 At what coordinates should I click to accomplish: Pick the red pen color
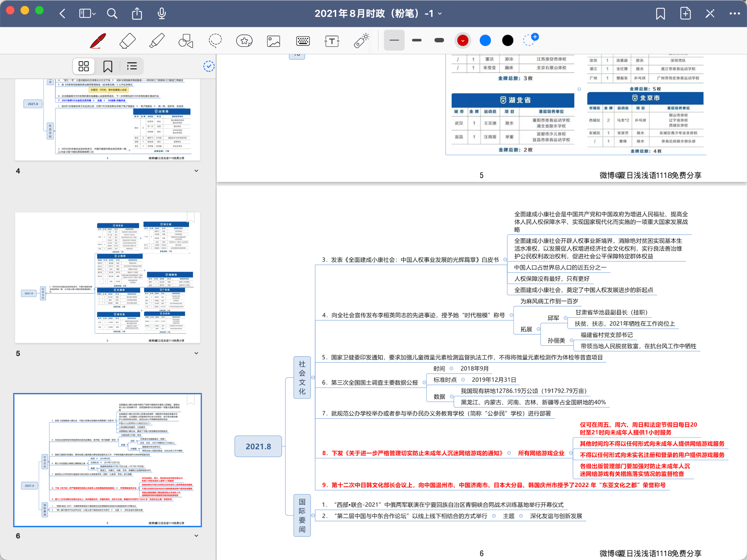point(463,40)
